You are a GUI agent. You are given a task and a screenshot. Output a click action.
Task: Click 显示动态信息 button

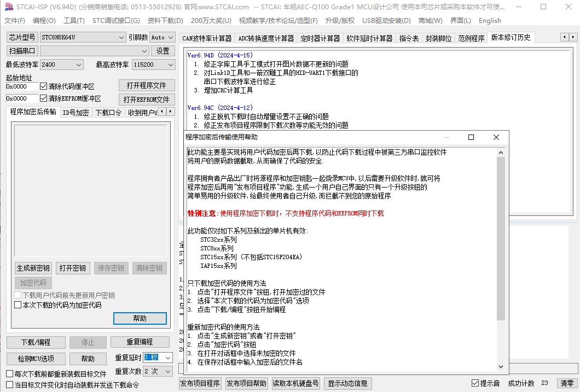(x=347, y=383)
